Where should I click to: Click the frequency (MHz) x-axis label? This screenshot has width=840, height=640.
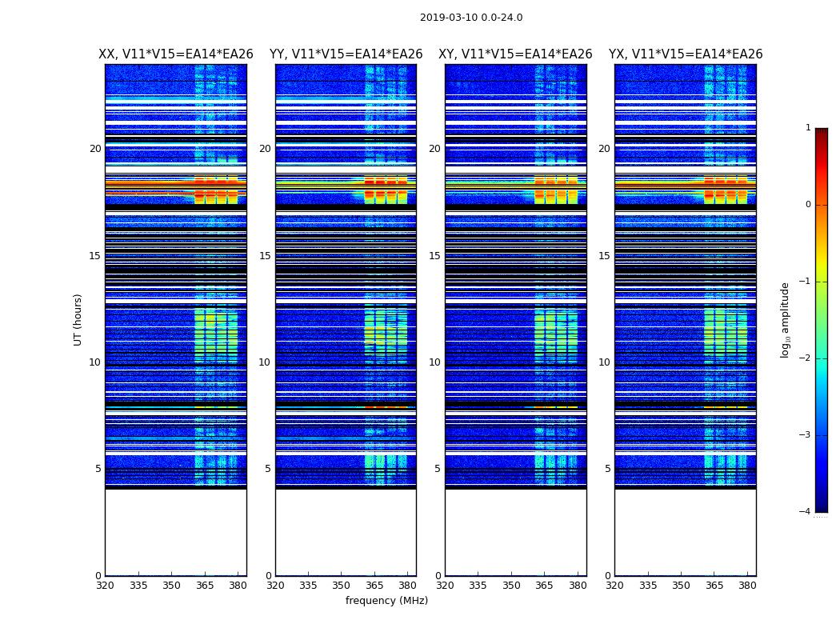coord(386,601)
